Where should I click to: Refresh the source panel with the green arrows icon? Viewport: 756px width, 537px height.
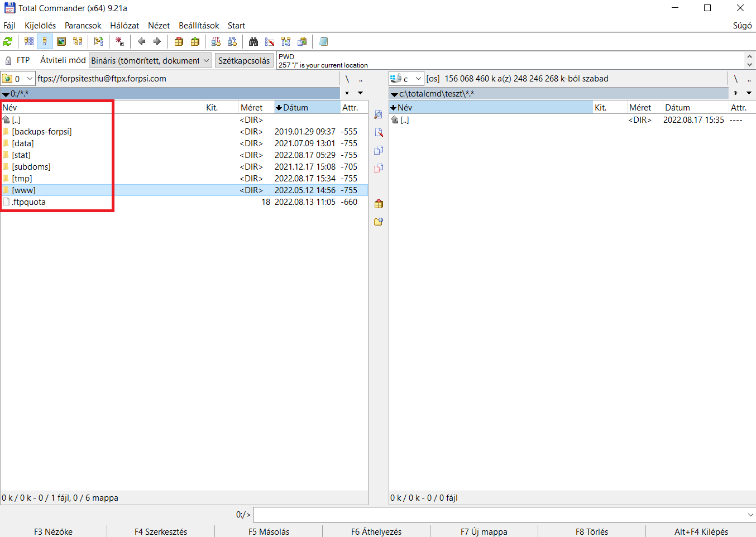8,41
